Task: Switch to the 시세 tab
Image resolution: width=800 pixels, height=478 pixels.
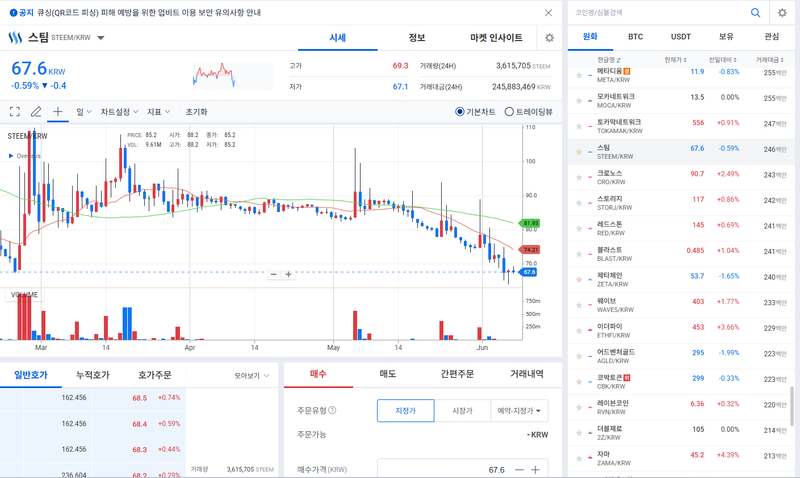Action: pyautogui.click(x=338, y=38)
